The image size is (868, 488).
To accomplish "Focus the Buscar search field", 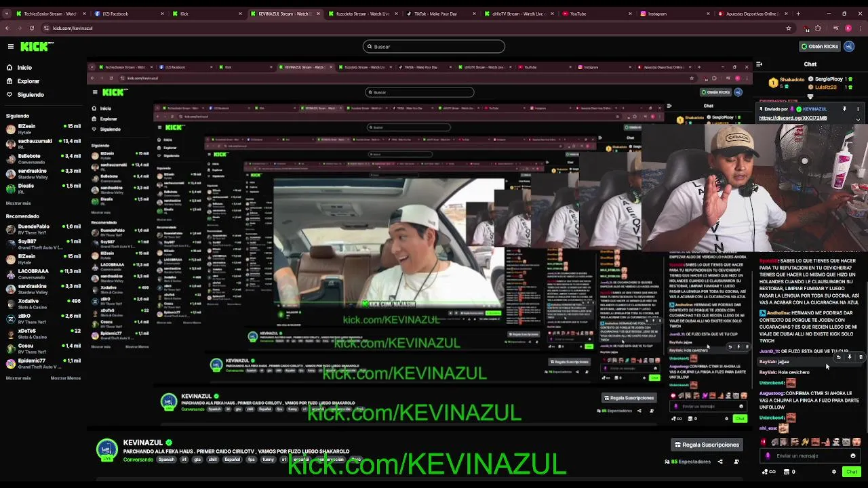I will tap(434, 47).
